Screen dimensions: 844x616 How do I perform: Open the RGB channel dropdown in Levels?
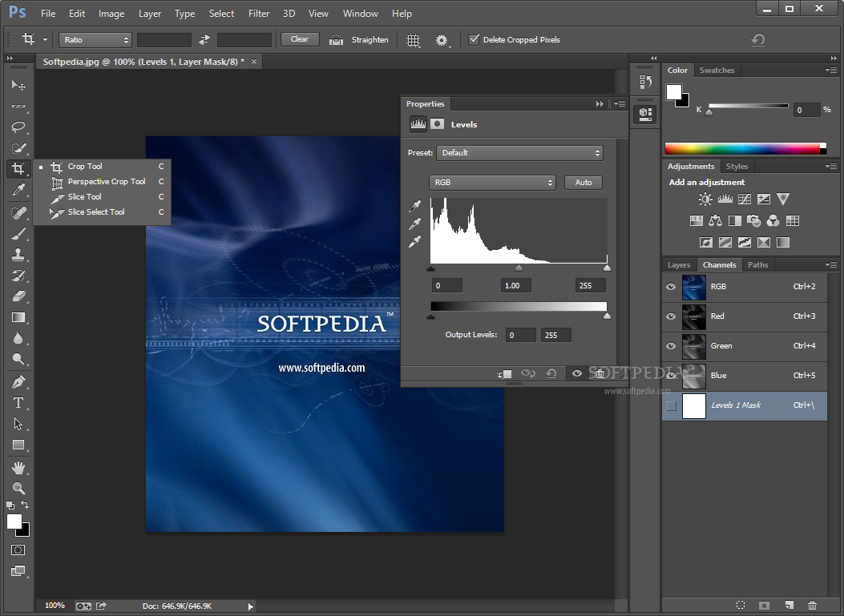point(492,183)
